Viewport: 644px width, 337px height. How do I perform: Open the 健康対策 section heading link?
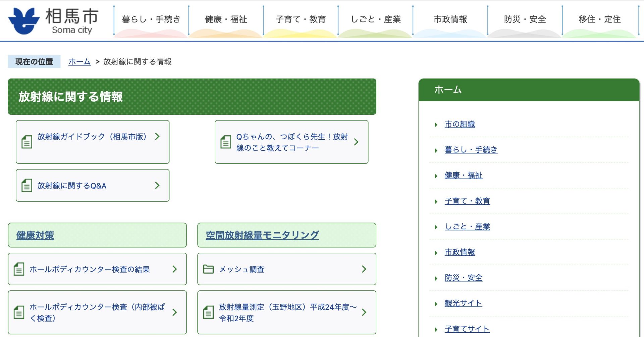(x=35, y=235)
